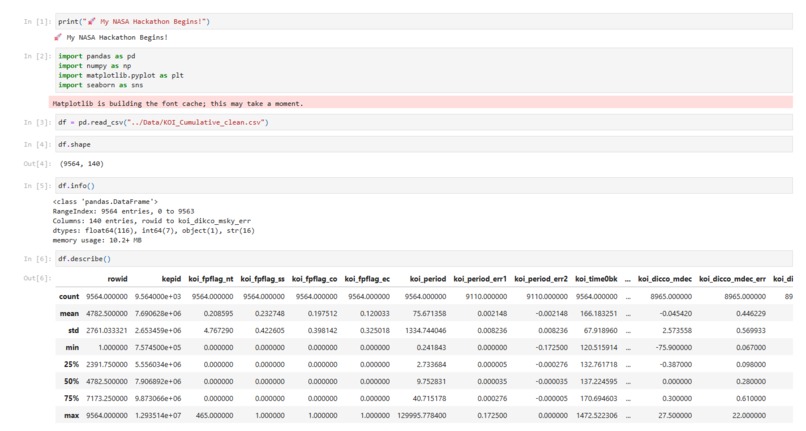
Task: Click the koi_period max value 129995.778400
Action: tap(422, 416)
